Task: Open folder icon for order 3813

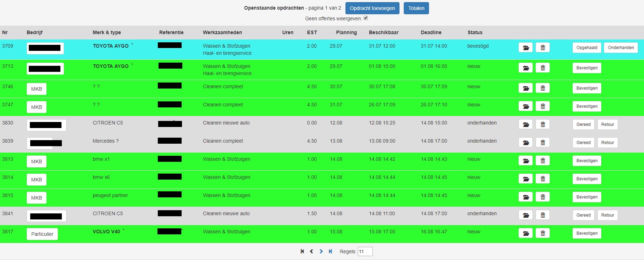Action: point(526,161)
